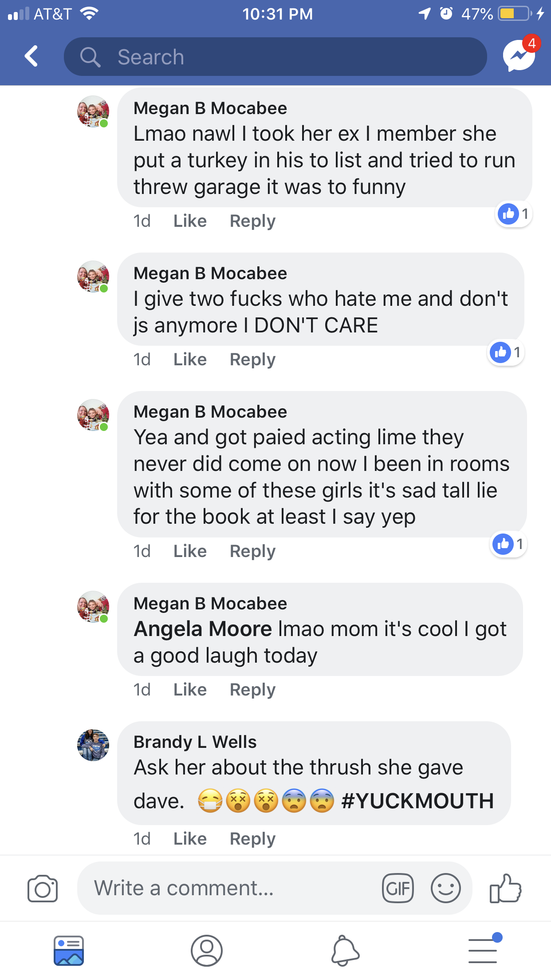The height and width of the screenshot is (980, 551).
Task: Open the hamburger menu tab
Action: 483,951
